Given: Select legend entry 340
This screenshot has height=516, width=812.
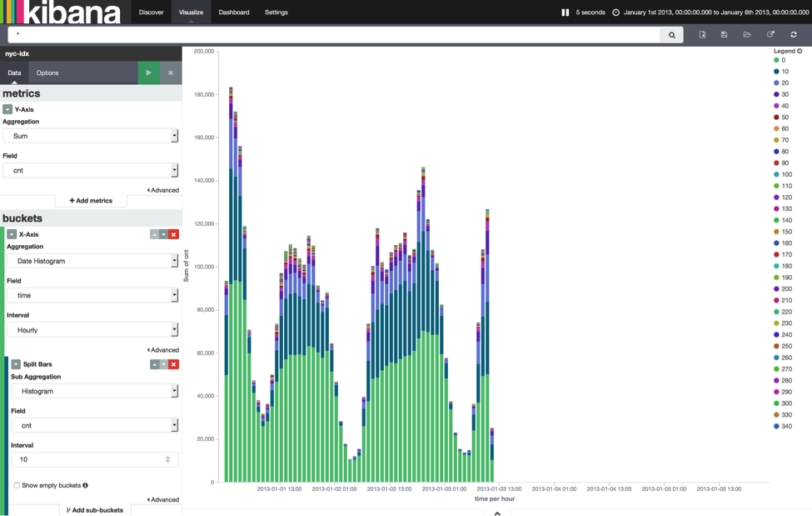Looking at the screenshot, I should pos(783,426).
